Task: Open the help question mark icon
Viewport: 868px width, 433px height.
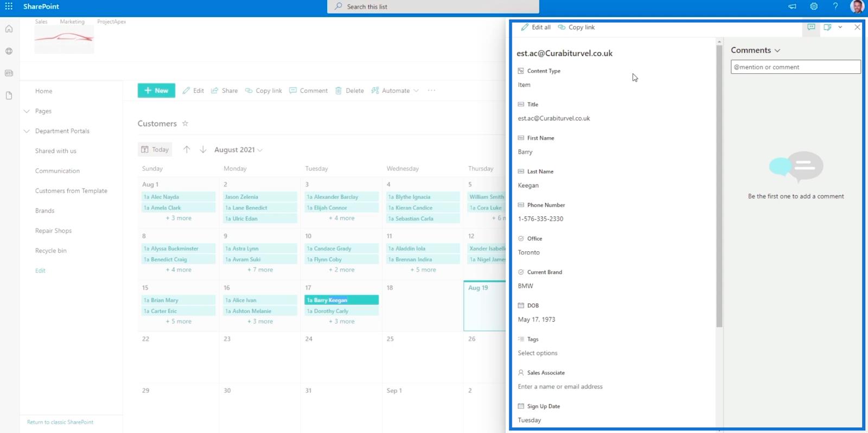Action: click(835, 7)
